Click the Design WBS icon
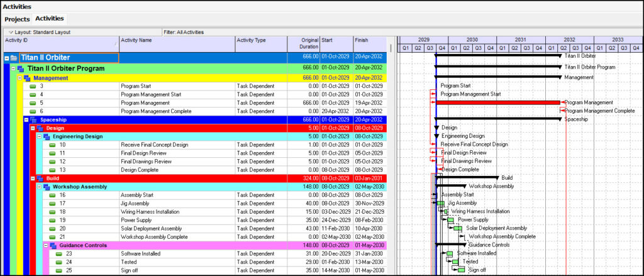 tap(40, 128)
